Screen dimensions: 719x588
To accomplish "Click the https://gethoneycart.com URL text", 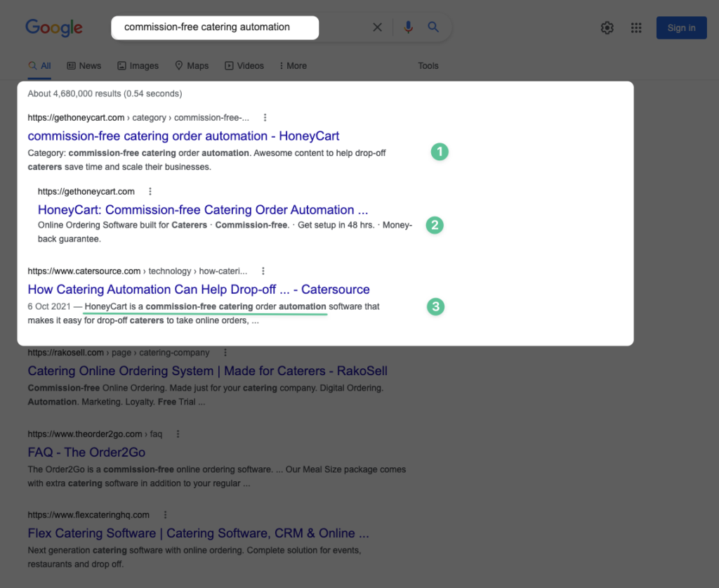I will pyautogui.click(x=86, y=192).
